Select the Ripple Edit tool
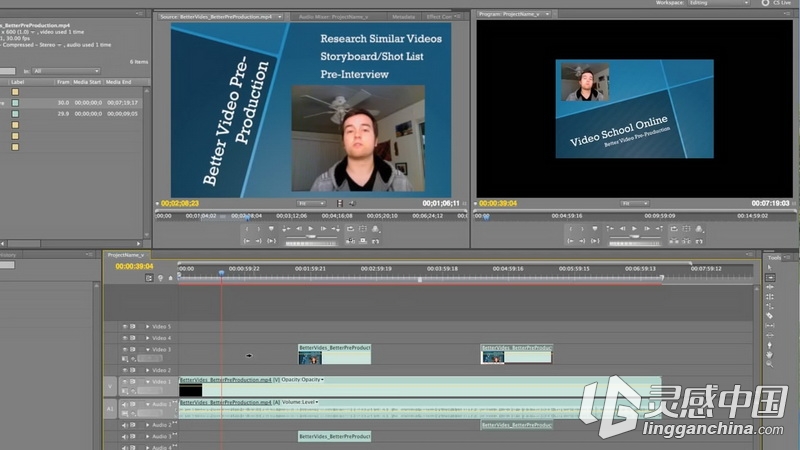This screenshot has height=450, width=800. pos(770,287)
